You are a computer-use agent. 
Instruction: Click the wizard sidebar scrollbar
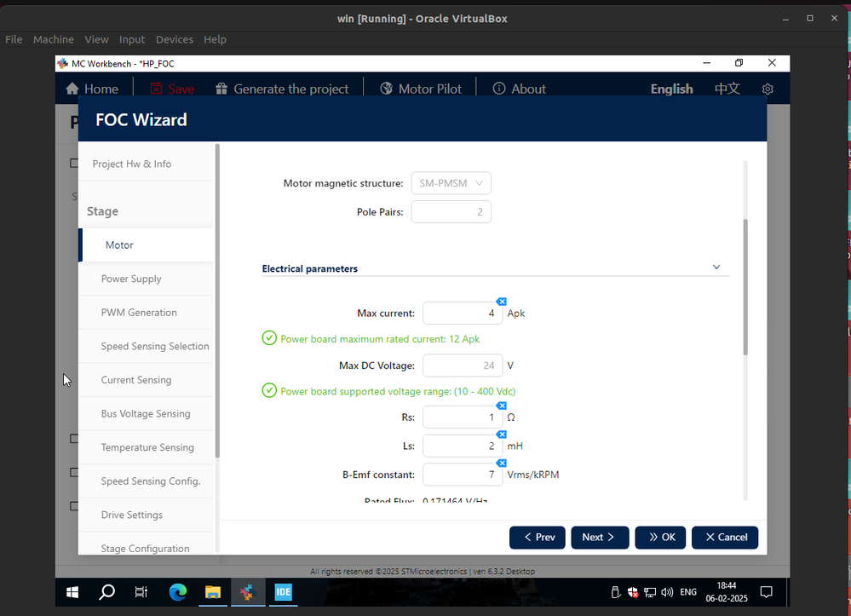click(x=217, y=302)
